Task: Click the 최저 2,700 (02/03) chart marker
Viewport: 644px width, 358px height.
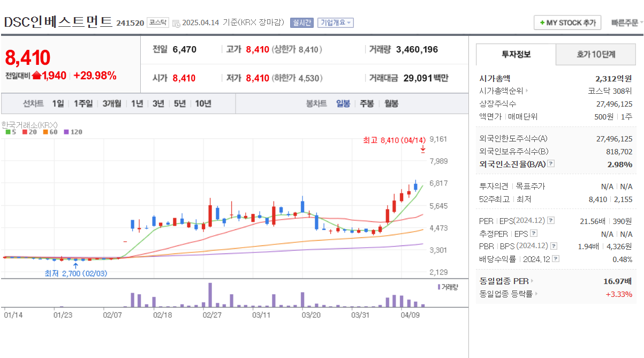Action: (75, 273)
